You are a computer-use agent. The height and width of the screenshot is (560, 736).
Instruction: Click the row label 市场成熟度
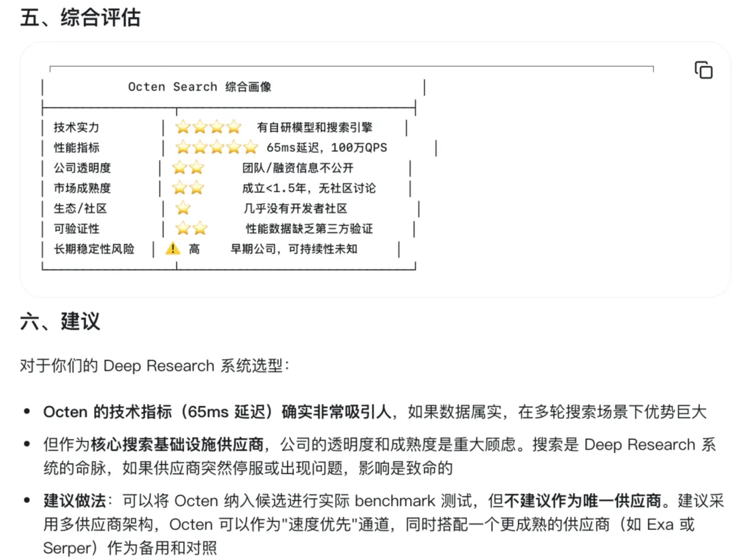[x=82, y=188]
